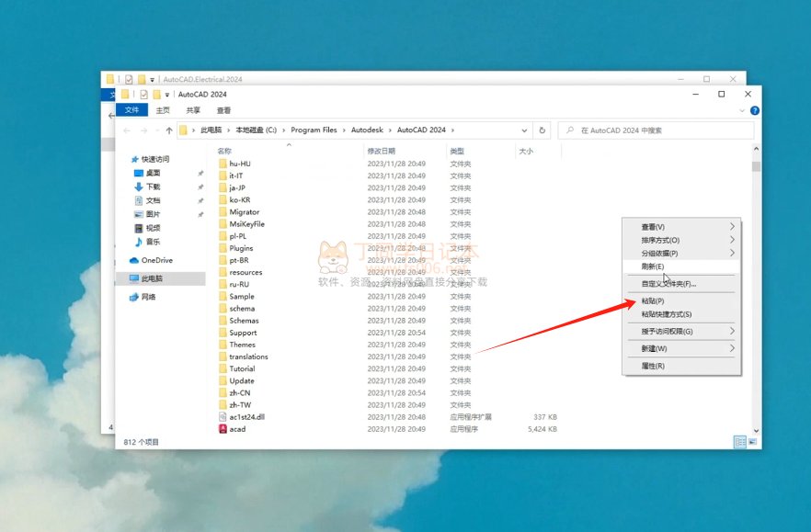The height and width of the screenshot is (532, 811).
Task: Select the ja-JP folder
Action: pos(237,187)
